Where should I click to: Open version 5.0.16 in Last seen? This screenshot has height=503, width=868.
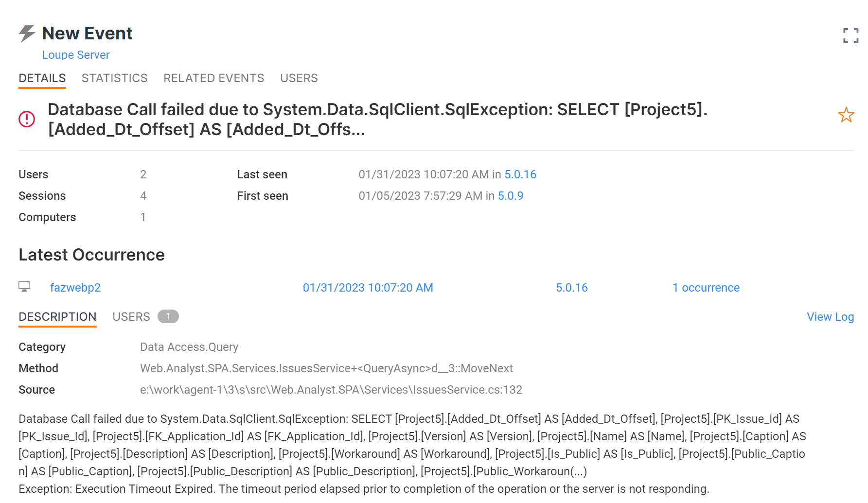tap(520, 174)
